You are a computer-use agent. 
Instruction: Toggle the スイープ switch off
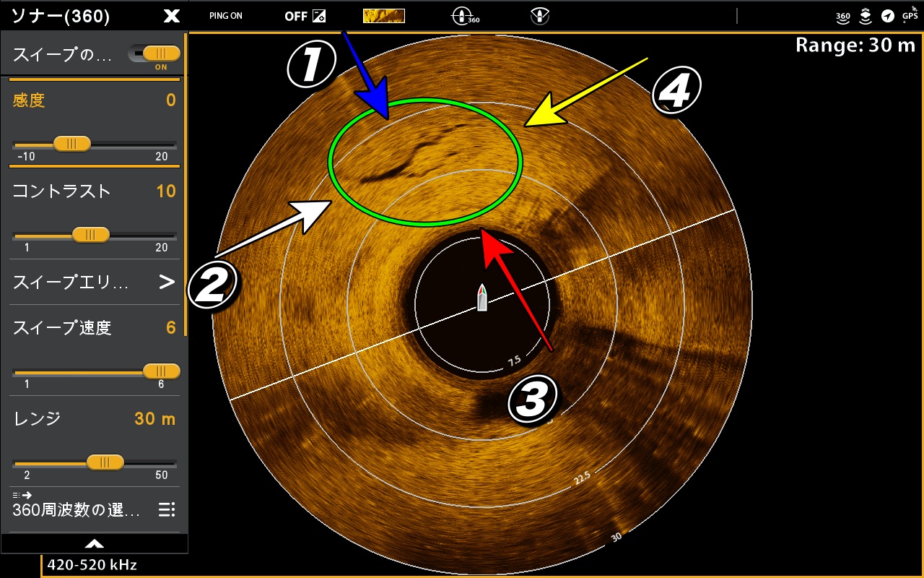[154, 54]
